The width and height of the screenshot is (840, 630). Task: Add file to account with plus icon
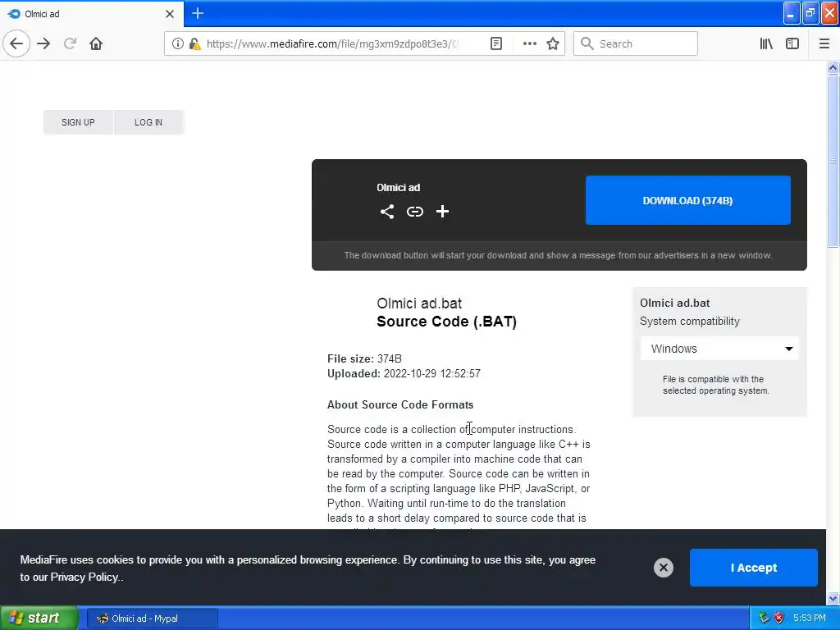(442, 212)
